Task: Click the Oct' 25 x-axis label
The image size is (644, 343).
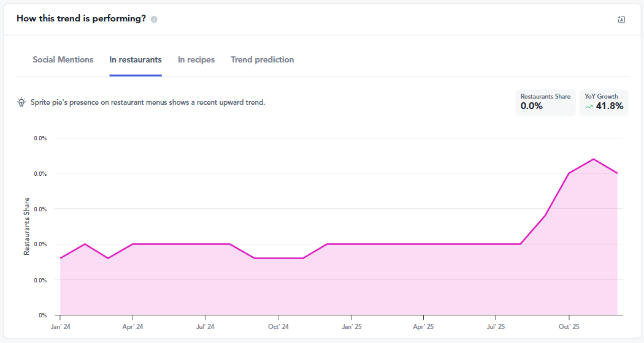Action: pyautogui.click(x=569, y=327)
